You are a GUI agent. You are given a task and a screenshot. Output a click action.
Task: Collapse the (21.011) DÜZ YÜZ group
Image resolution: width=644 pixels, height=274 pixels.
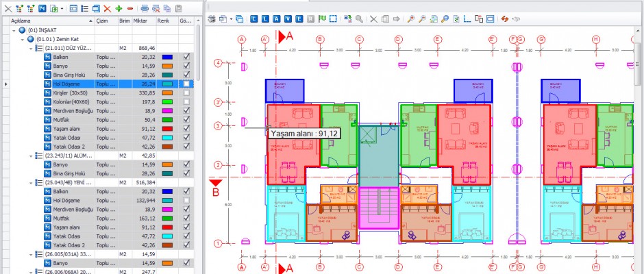click(32, 49)
